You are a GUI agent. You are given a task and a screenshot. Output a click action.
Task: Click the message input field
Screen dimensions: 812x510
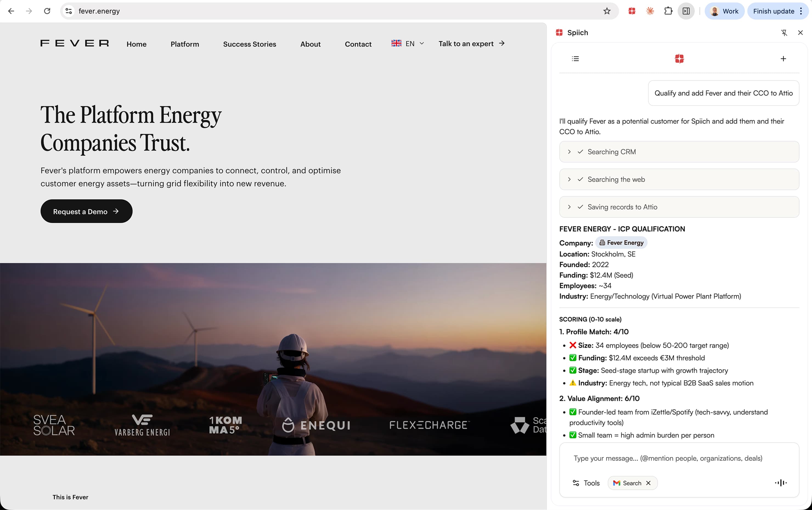[x=667, y=458]
